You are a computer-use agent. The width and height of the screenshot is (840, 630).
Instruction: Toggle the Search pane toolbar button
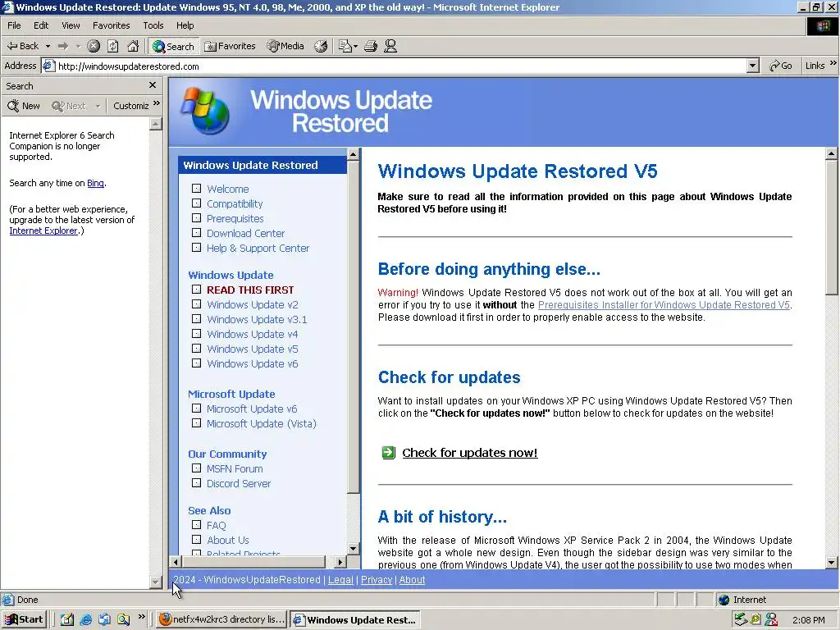point(173,46)
